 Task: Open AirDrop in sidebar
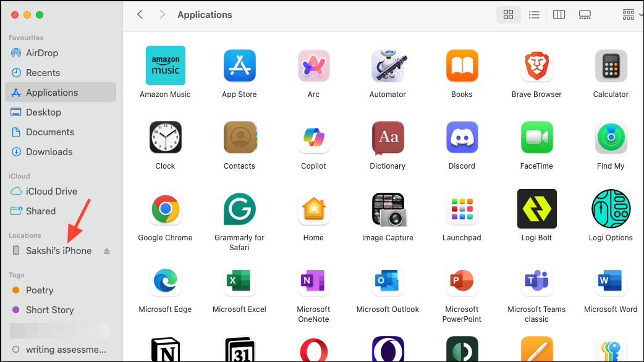[x=61, y=53]
